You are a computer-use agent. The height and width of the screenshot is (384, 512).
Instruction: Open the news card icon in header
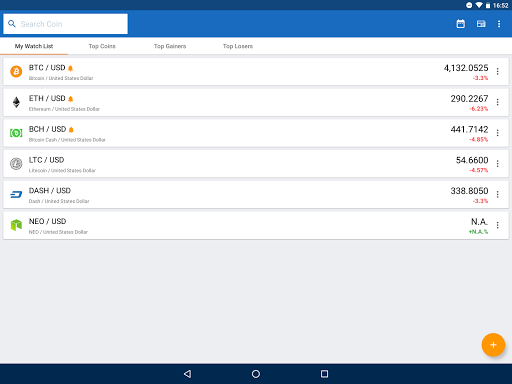[481, 24]
